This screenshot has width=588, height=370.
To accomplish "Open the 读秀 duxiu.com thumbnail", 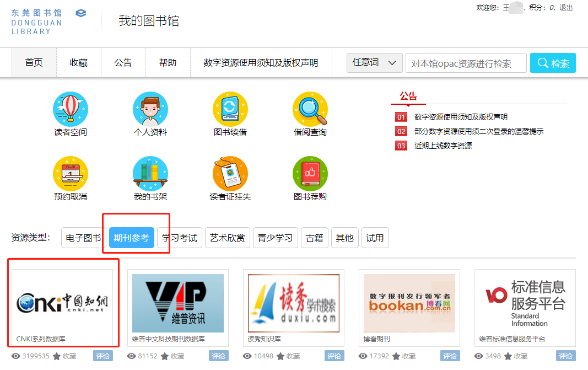I will pyautogui.click(x=294, y=303).
